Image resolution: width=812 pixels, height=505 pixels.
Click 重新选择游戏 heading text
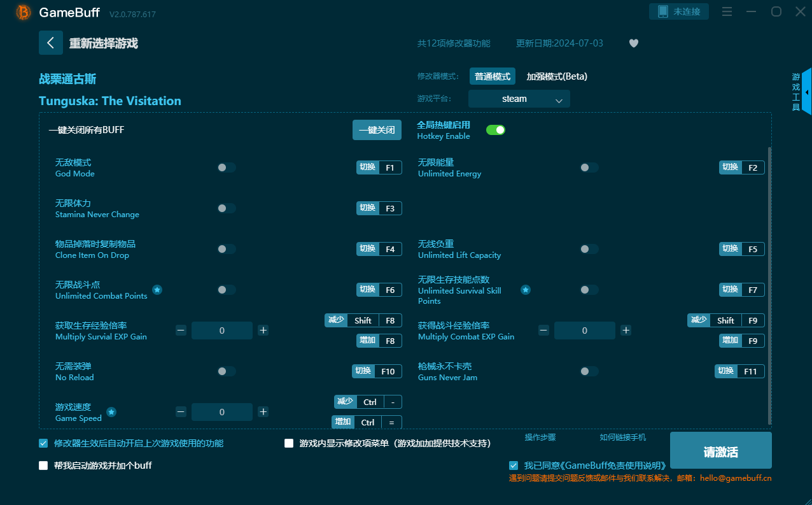[x=104, y=43]
